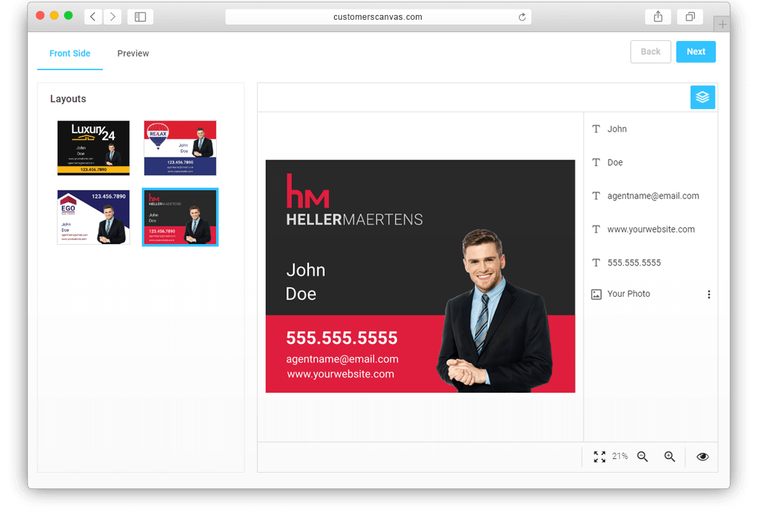Open Your Photo options three-dot menu
Image resolution: width=757 pixels, height=532 pixels.
709,295
